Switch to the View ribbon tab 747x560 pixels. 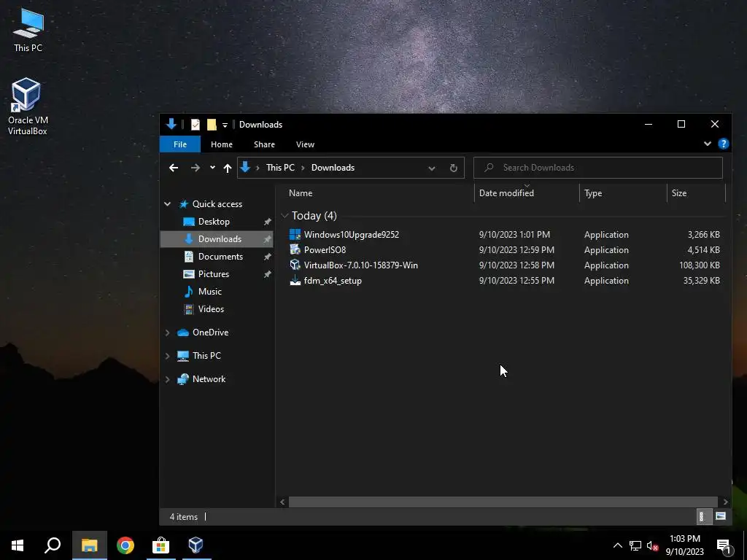coord(305,144)
